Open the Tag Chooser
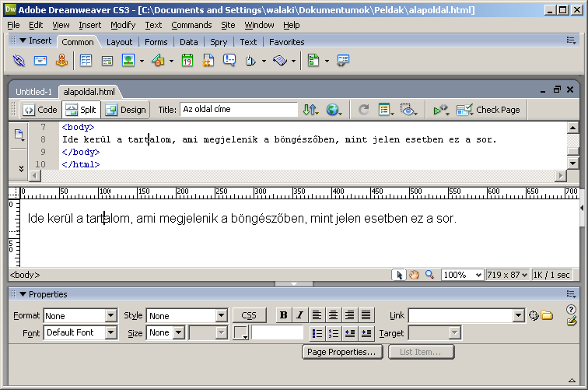This screenshot has width=588, height=390. [343, 61]
